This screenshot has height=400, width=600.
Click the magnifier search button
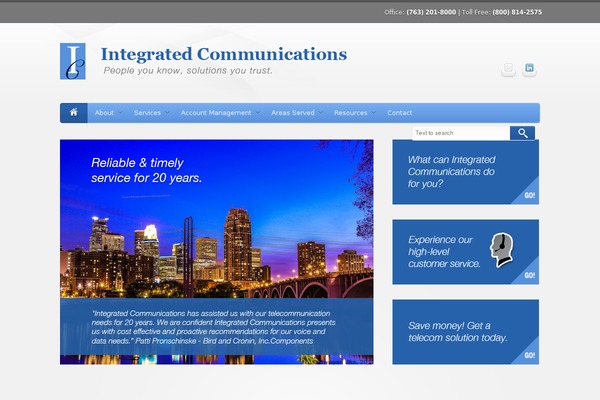tap(522, 133)
